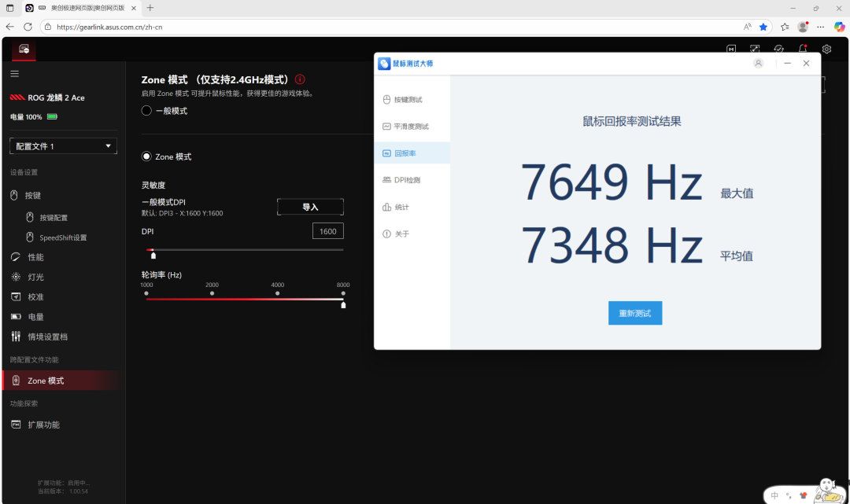Click the device tab icon in Gear Link header
The width and height of the screenshot is (850, 504).
[x=24, y=50]
